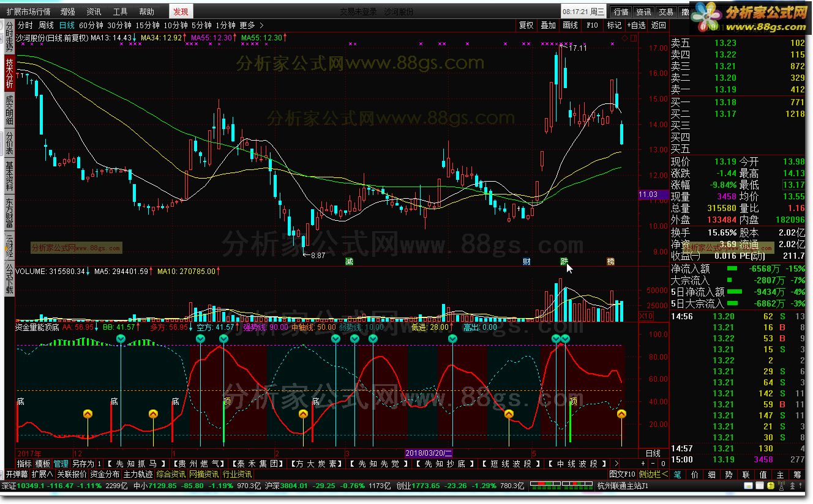
Task: Click the 价 tab in bottom-right panel
Action: click(x=694, y=474)
